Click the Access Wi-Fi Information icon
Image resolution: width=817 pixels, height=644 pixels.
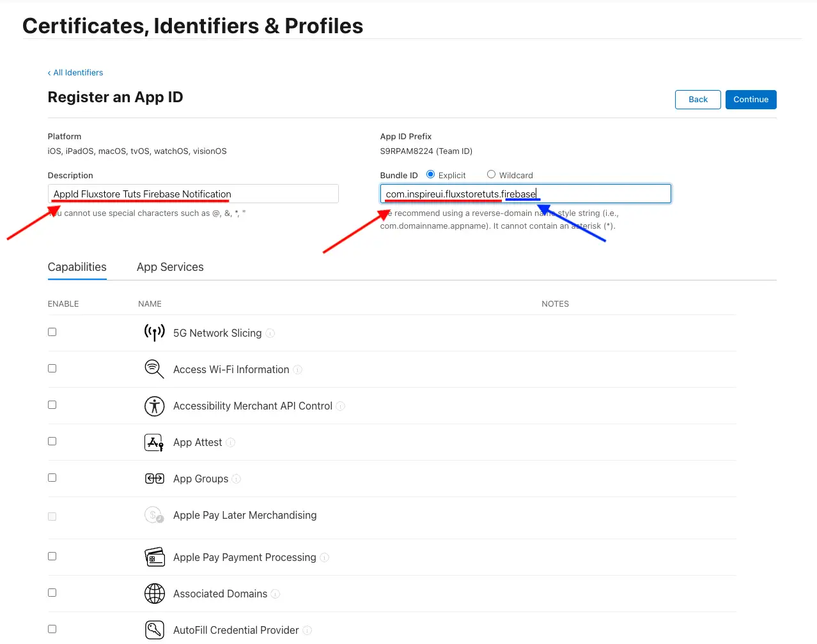point(154,369)
